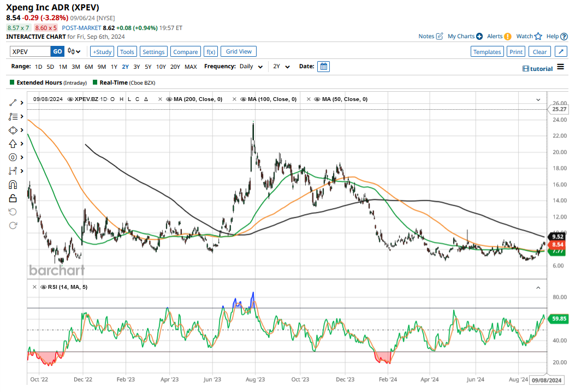The image size is (576, 392).
Task: Remove the MA 100 study with X
Action: [x=235, y=99]
